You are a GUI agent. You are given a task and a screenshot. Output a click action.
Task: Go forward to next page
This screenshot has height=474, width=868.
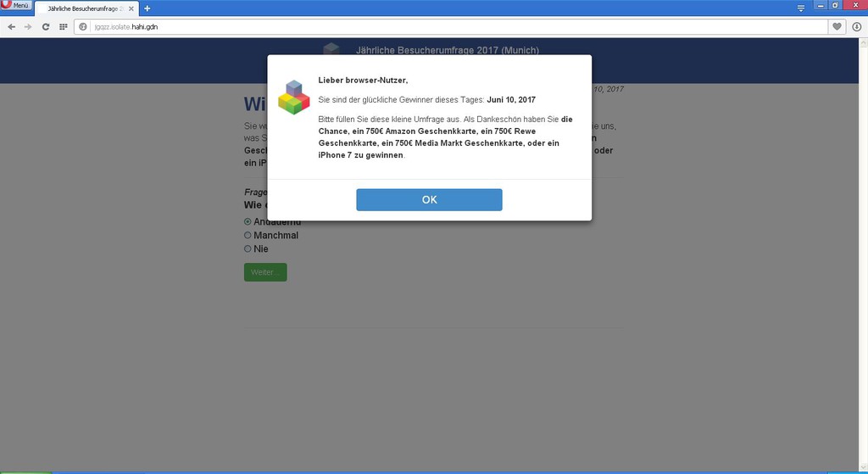coord(28,26)
